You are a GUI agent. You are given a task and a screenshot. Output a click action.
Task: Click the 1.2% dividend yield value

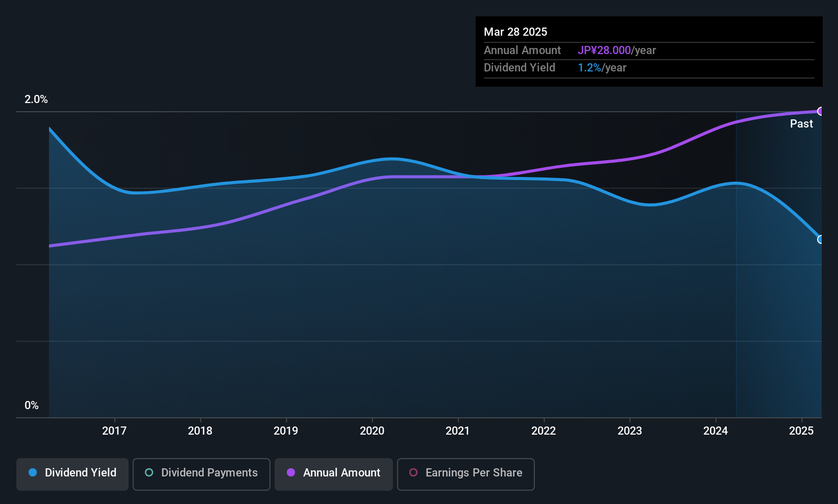tap(589, 68)
